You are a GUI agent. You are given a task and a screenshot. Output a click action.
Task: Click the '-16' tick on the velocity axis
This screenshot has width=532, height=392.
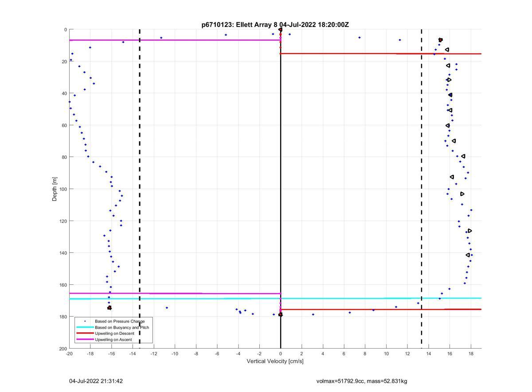click(111, 353)
